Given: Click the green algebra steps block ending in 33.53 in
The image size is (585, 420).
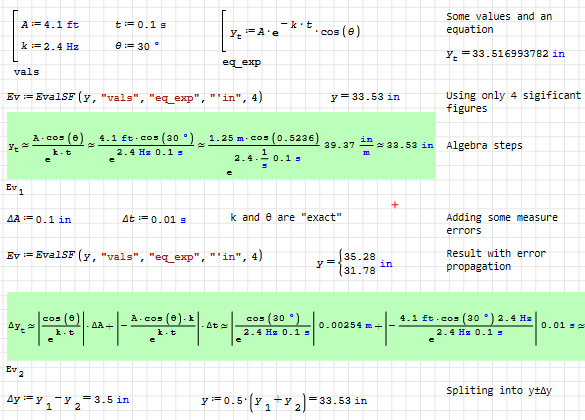Looking at the screenshot, I should [221, 145].
